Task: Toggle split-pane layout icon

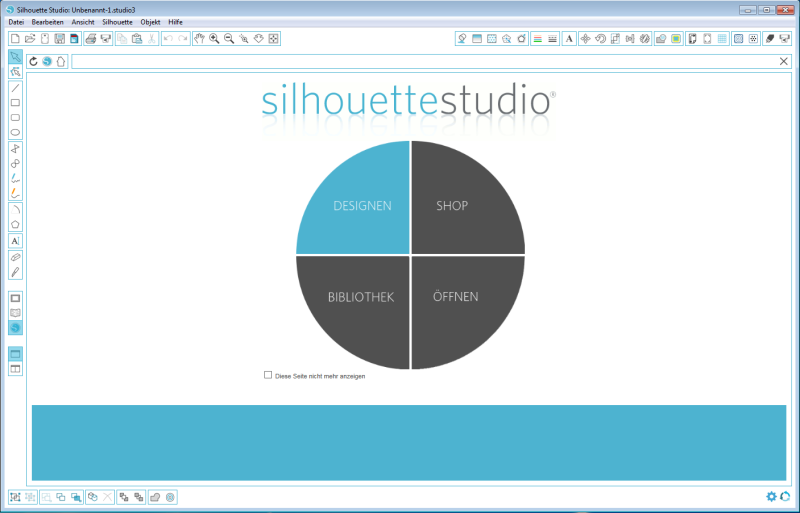Action: [15, 369]
